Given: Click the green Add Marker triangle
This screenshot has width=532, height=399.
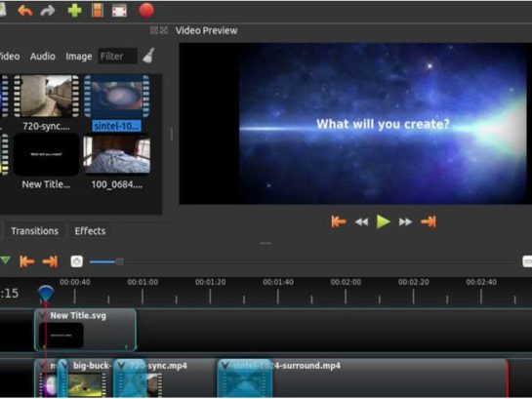Looking at the screenshot, I should (x=6, y=260).
